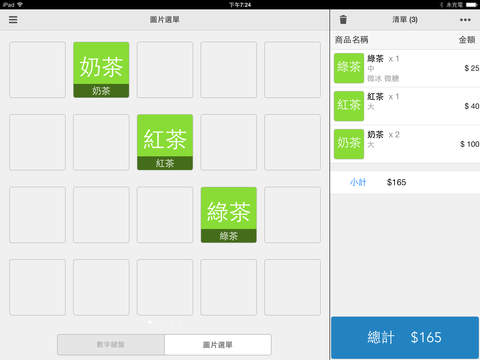Select the 紅茶 thumbnail in order list

click(349, 106)
